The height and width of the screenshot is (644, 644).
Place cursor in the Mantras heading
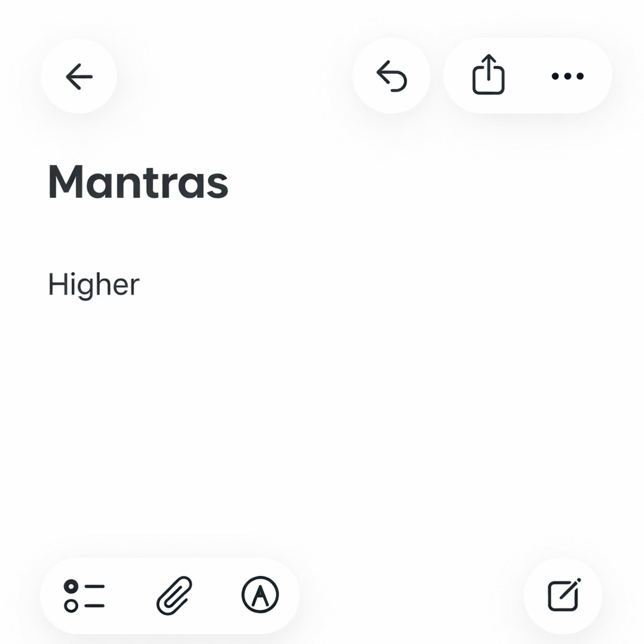coord(138,182)
